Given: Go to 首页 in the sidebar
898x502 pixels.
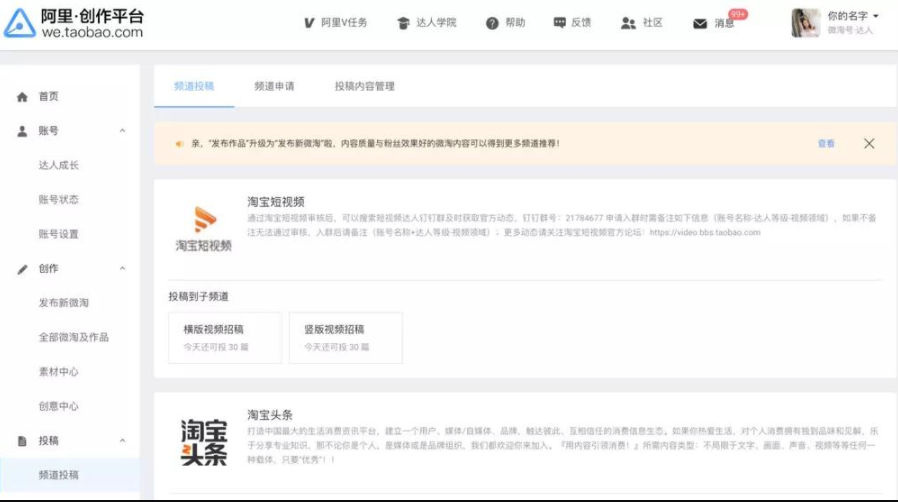Looking at the screenshot, I should [x=48, y=97].
